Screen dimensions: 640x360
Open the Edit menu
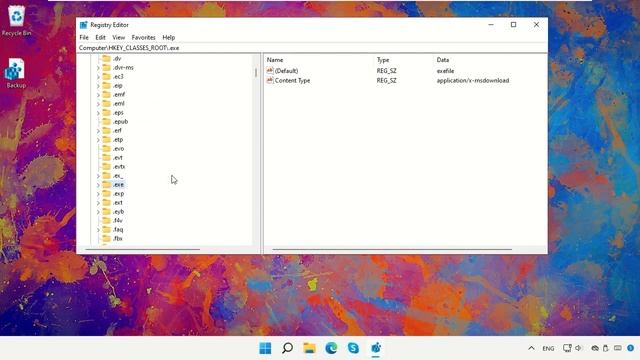(x=100, y=37)
